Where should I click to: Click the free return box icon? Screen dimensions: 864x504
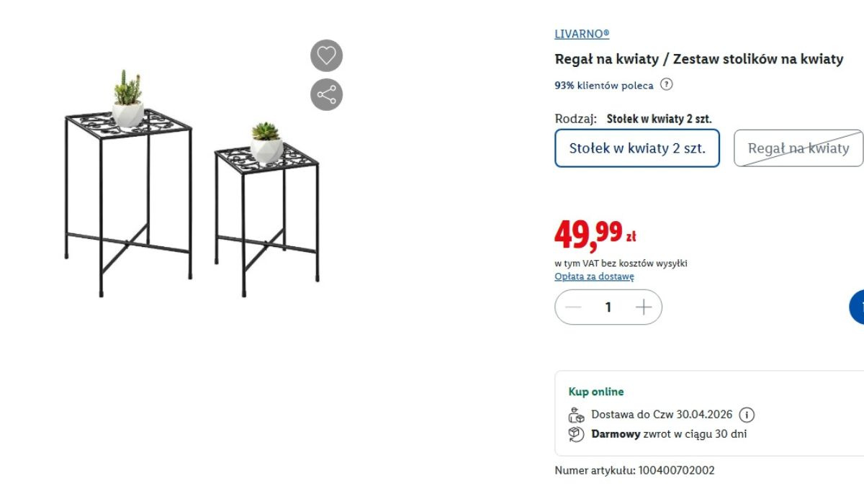[x=576, y=434]
